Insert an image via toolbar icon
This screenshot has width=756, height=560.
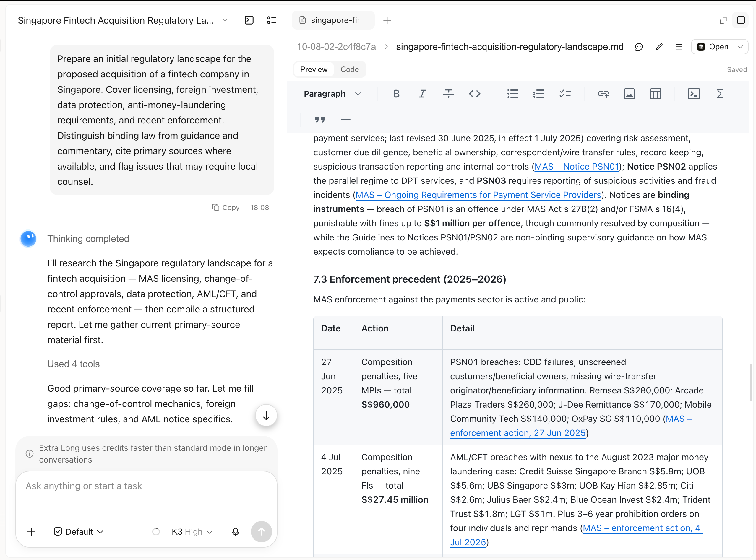tap(629, 94)
